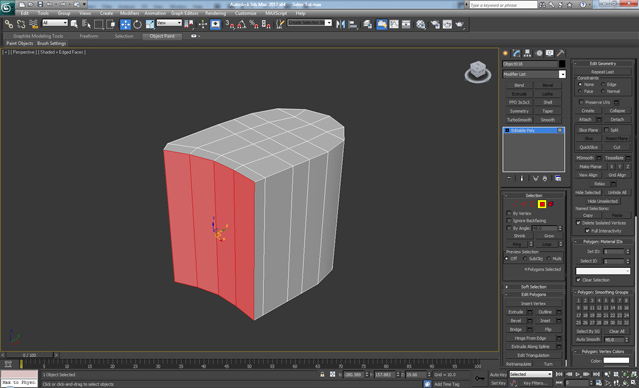Collapse the Polygon: Smoothing Groups rollout
The width and height of the screenshot is (639, 388).
coord(602,292)
